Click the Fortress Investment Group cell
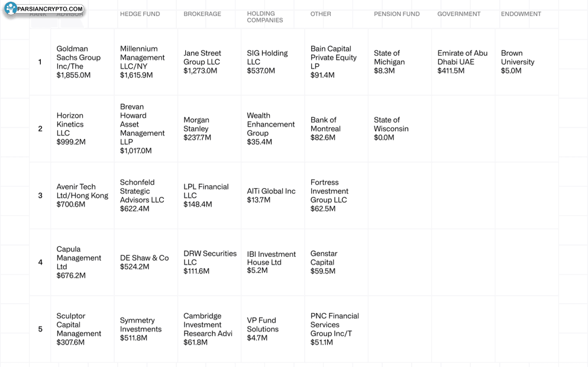 click(x=329, y=195)
